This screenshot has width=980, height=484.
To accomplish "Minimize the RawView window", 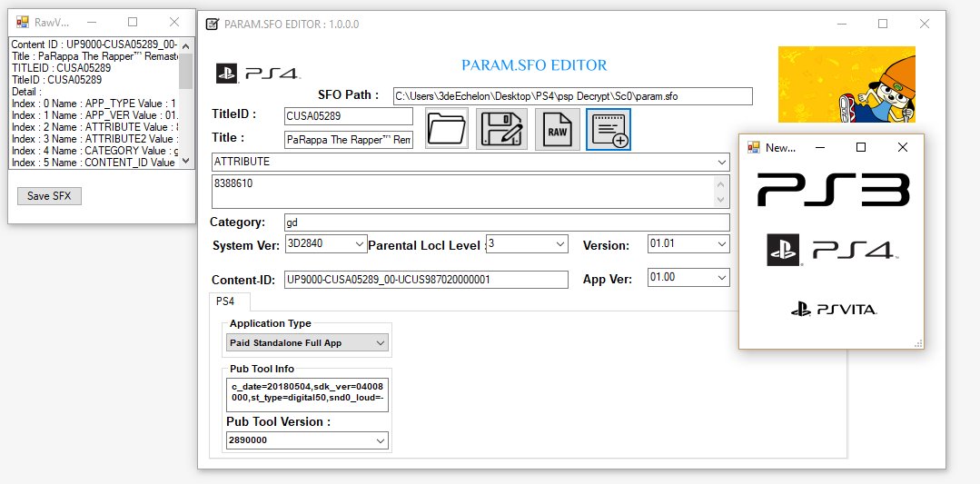I will 92,23.
